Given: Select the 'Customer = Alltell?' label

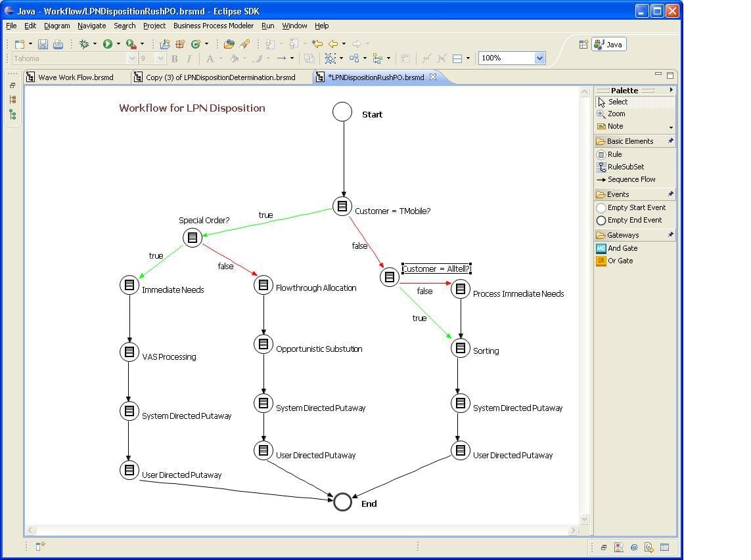Looking at the screenshot, I should [436, 269].
